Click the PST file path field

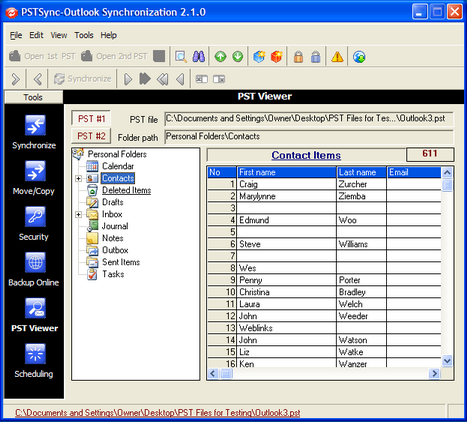pyautogui.click(x=309, y=119)
